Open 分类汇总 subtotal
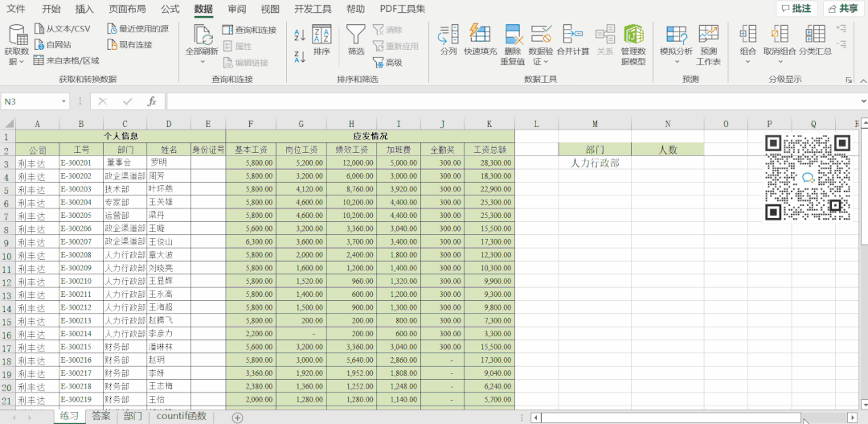Screen dimensions: 868x424 [815, 40]
